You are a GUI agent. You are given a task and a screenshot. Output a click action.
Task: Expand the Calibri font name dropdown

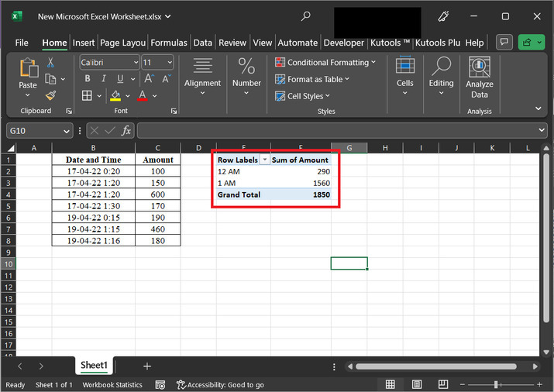[x=136, y=62]
